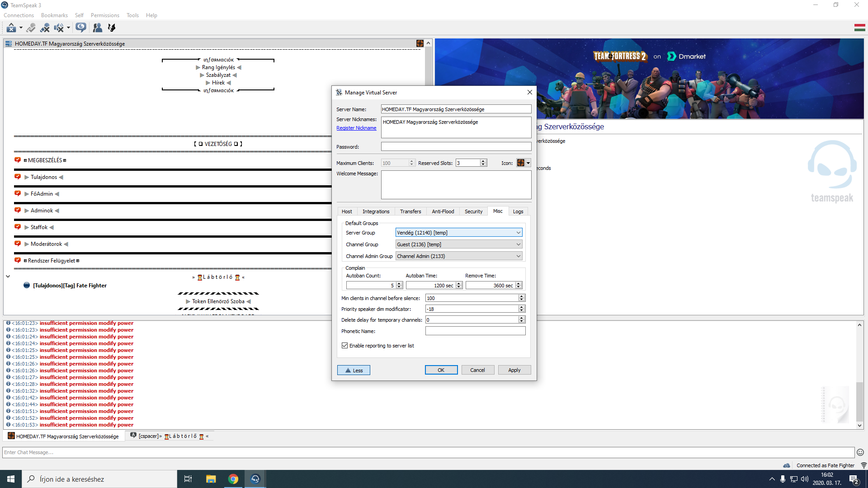Open the server Icon dropdown arrow
Screen dimensions: 868x488
[x=528, y=163]
